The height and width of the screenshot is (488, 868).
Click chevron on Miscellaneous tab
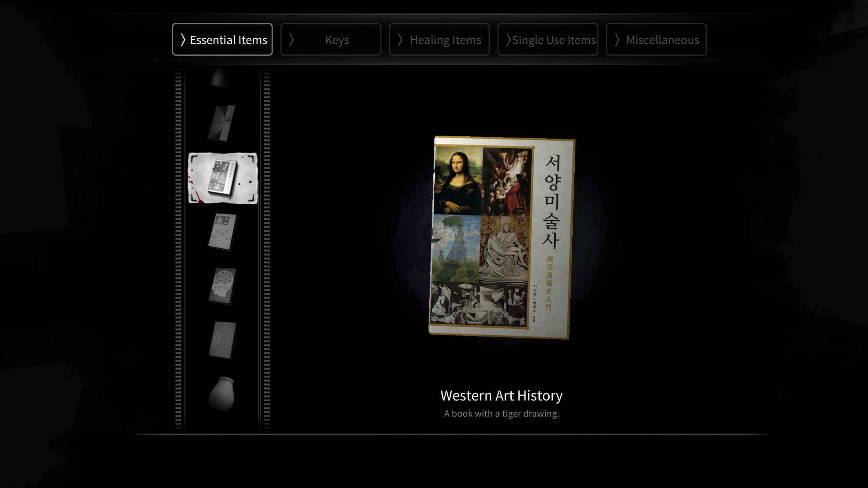617,40
